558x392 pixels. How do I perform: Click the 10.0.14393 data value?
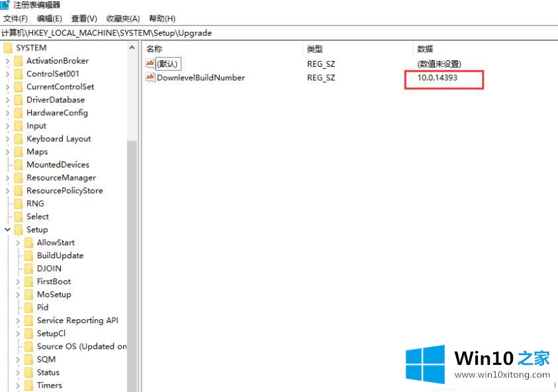pos(437,77)
